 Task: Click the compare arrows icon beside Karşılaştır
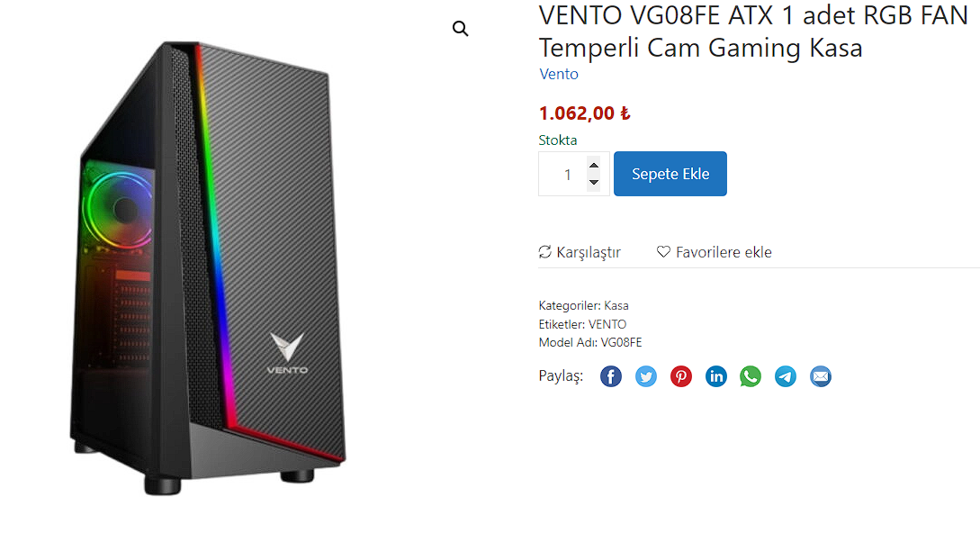pyautogui.click(x=545, y=251)
